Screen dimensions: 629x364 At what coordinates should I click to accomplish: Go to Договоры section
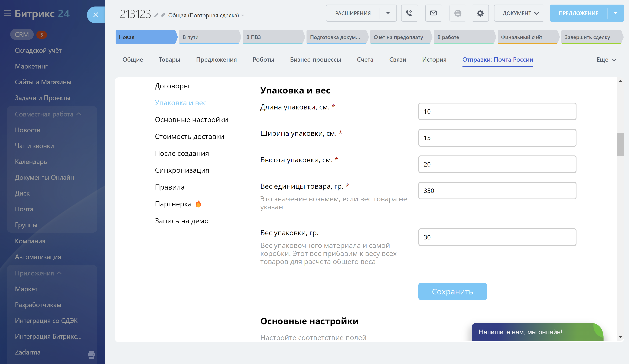pos(172,86)
